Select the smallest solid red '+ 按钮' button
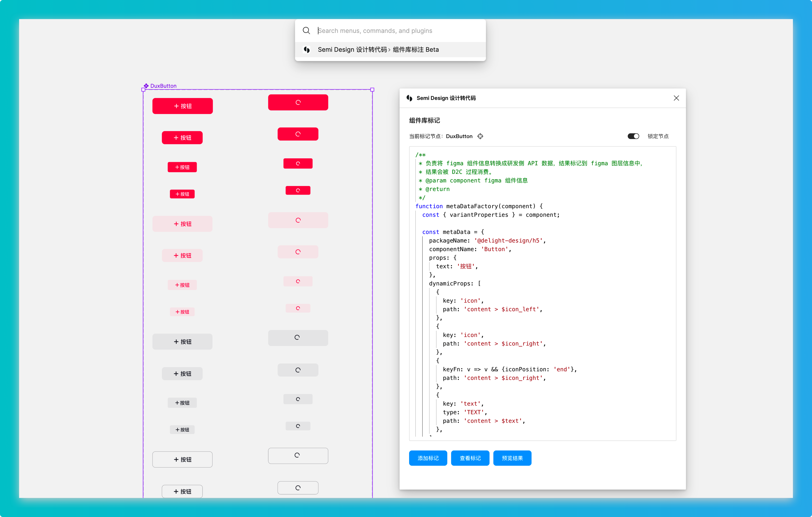The image size is (812, 517). click(x=182, y=194)
